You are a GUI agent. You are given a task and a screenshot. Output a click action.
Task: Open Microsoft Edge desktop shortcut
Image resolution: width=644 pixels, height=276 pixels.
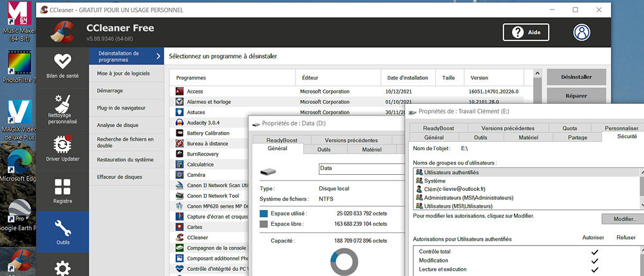click(x=18, y=164)
